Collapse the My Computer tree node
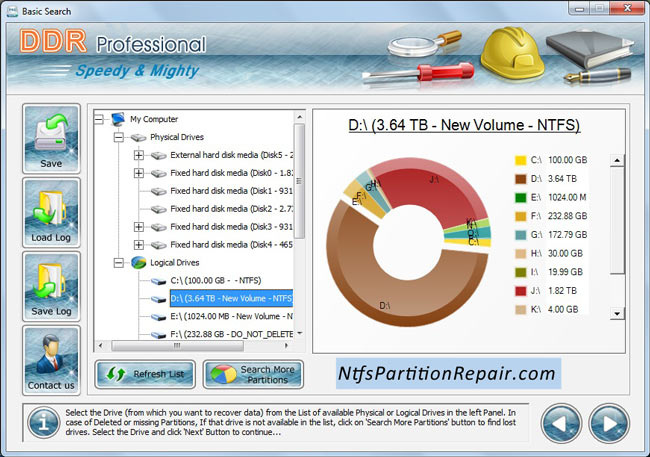The image size is (650, 457). [99, 119]
